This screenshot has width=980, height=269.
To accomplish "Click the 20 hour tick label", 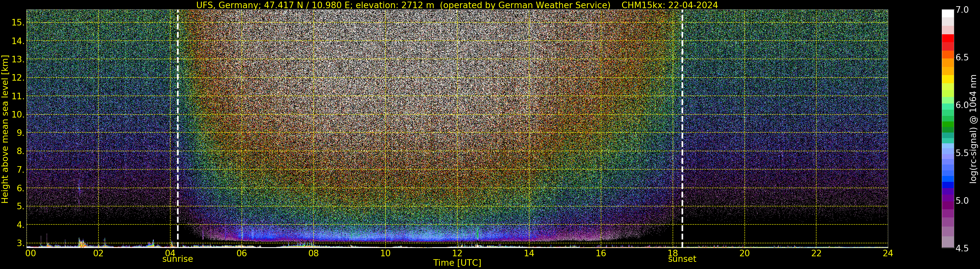I will (x=745, y=253).
